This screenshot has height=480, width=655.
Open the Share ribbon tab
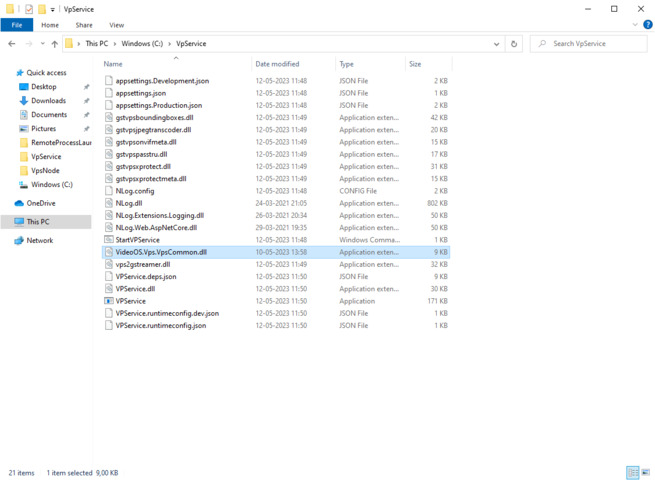pos(84,25)
